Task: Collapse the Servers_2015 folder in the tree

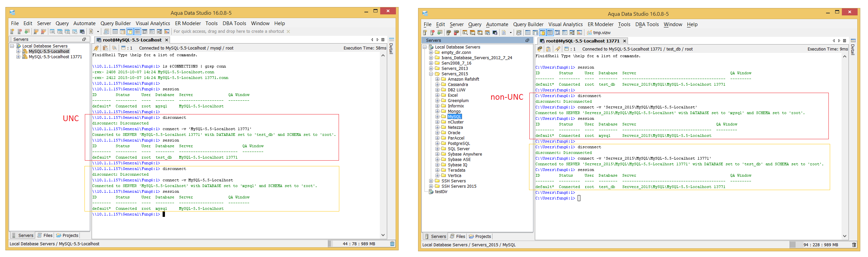Action: coord(431,74)
